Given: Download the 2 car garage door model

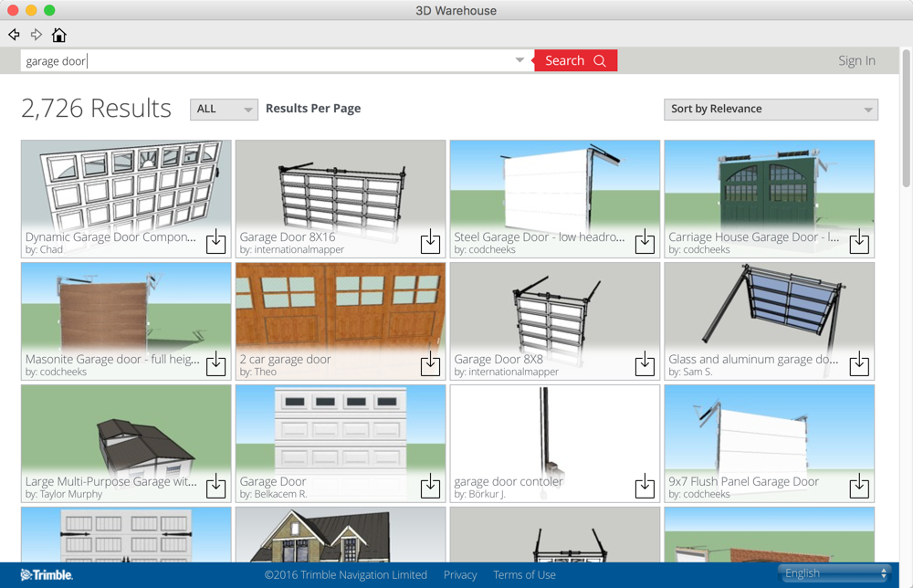Looking at the screenshot, I should pyautogui.click(x=430, y=363).
